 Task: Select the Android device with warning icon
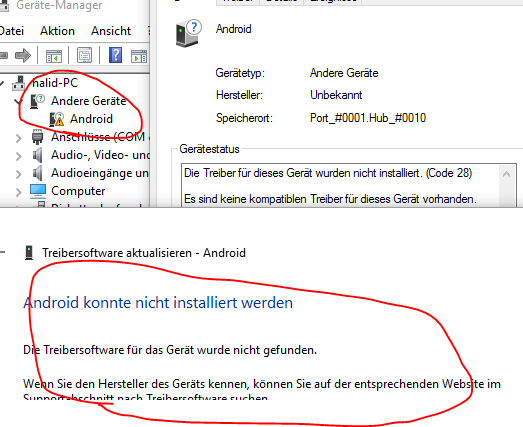pyautogui.click(x=91, y=119)
